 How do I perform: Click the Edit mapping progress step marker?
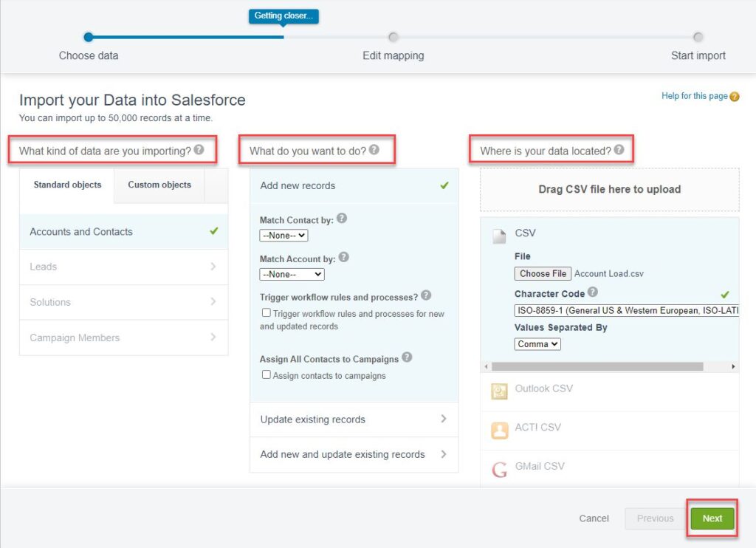coord(393,37)
